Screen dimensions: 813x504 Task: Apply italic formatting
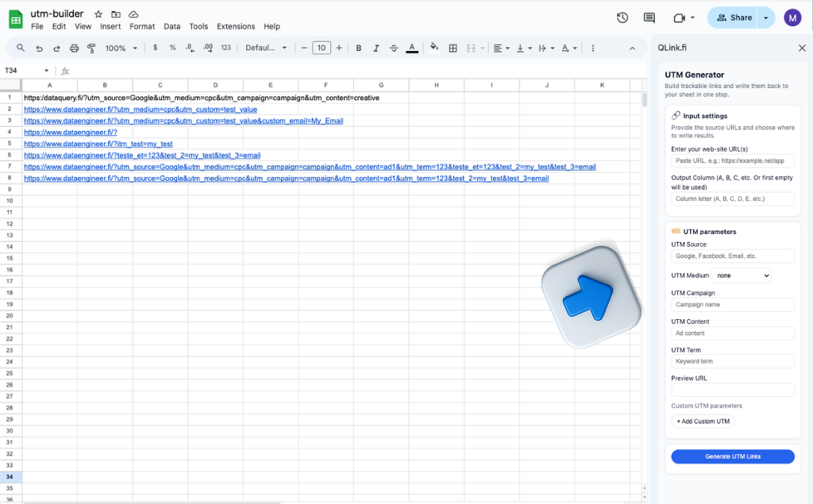376,48
